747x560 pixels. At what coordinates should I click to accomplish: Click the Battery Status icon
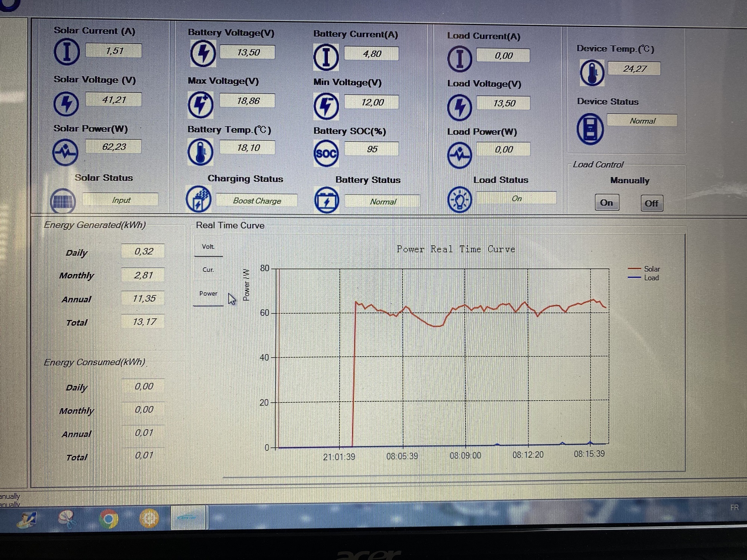click(326, 200)
